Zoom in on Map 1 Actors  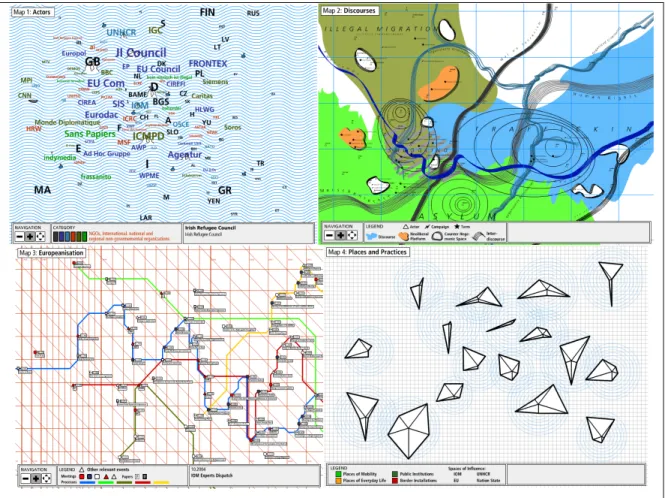pyautogui.click(x=30, y=236)
